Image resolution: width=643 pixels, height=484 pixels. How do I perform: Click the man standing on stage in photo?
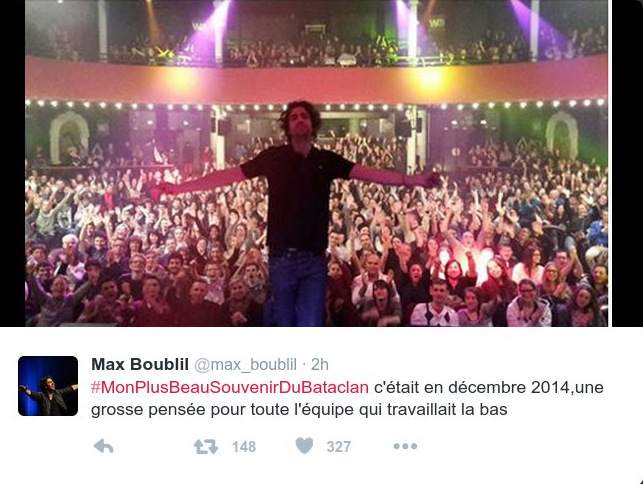pos(299,213)
